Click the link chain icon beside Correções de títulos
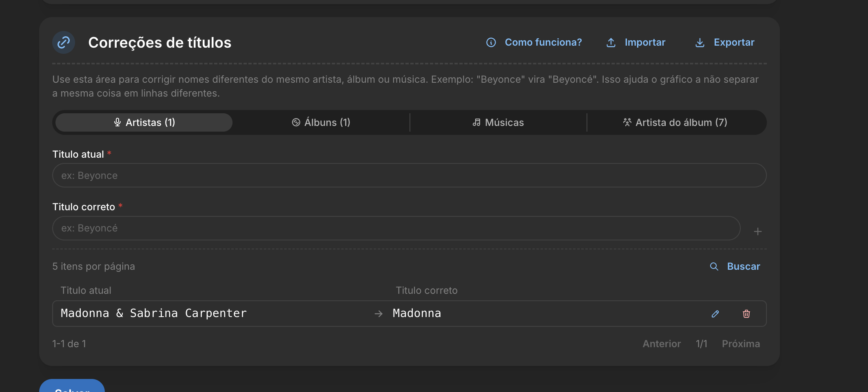 tap(64, 42)
